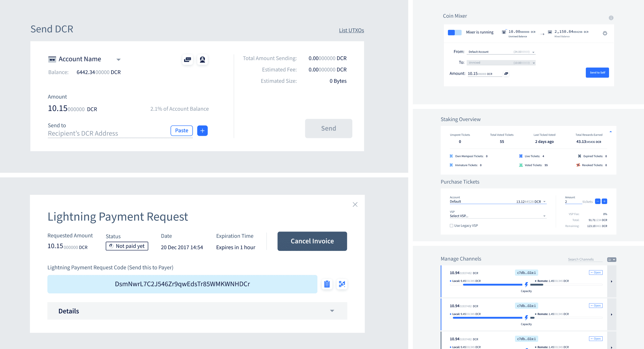644x349 pixels.
Task: Open the Account Name dropdown
Action: click(x=118, y=60)
